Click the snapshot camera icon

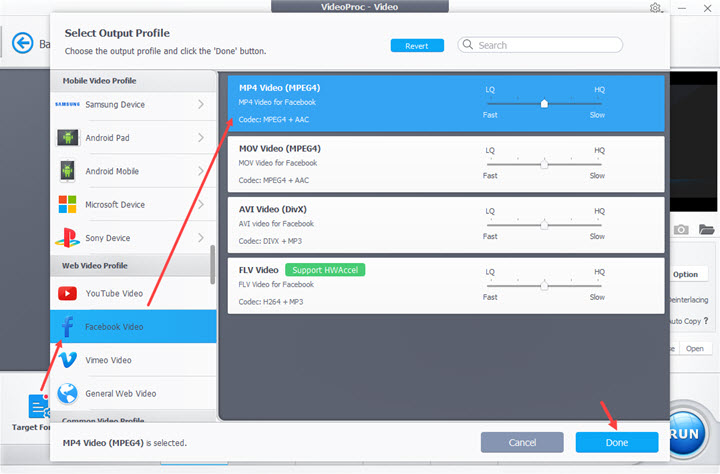[x=681, y=229]
